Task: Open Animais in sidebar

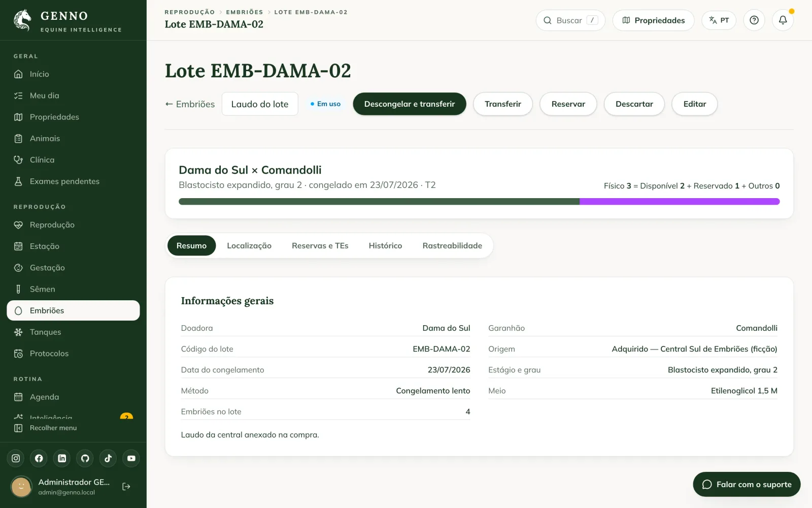Action: point(73,139)
